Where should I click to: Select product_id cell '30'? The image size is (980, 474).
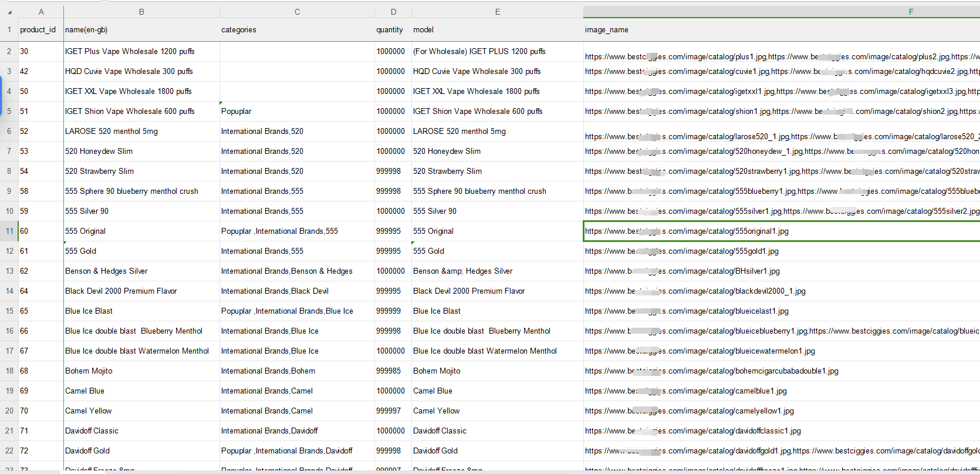(x=41, y=51)
